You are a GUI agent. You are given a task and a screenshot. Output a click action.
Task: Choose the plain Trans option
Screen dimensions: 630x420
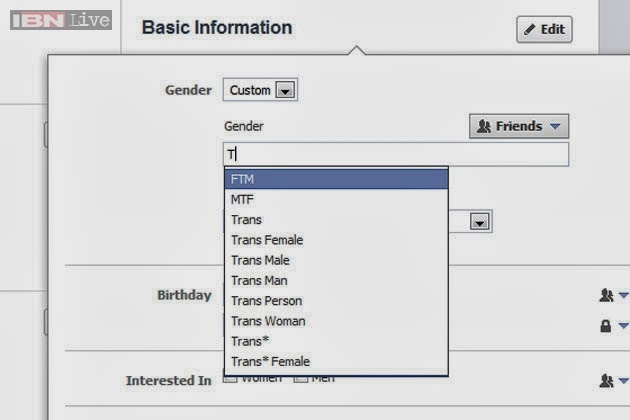tap(336, 220)
